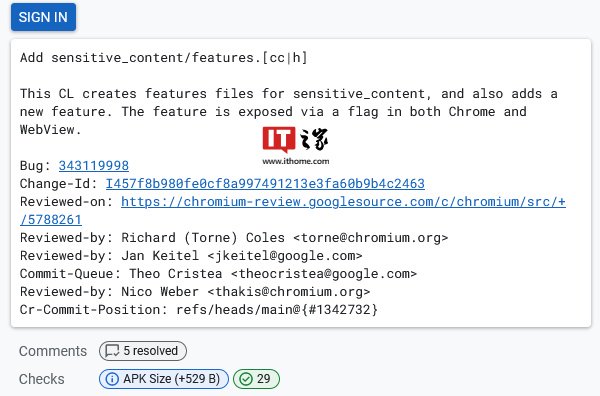Open the Change-Id I457f8b980 link
The width and height of the screenshot is (600, 396).
pos(265,184)
